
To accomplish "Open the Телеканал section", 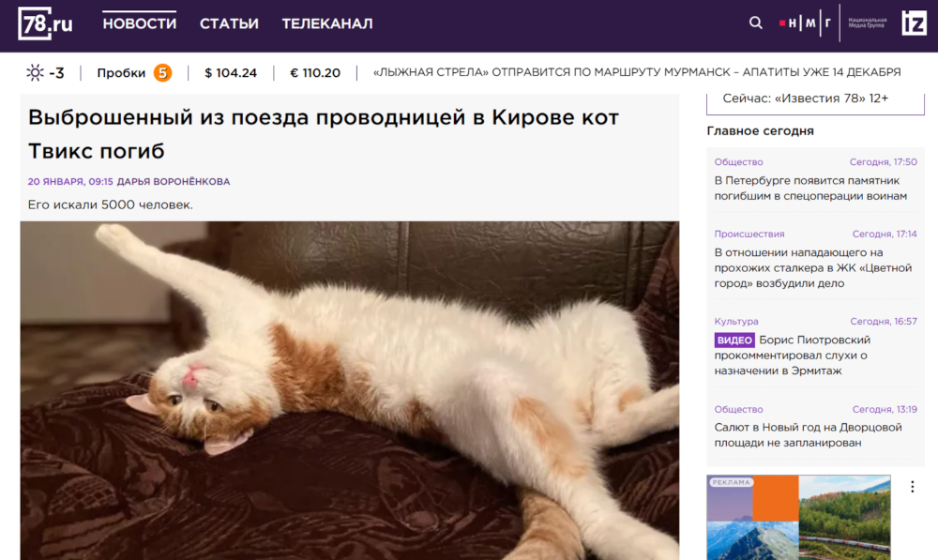I will (x=327, y=23).
